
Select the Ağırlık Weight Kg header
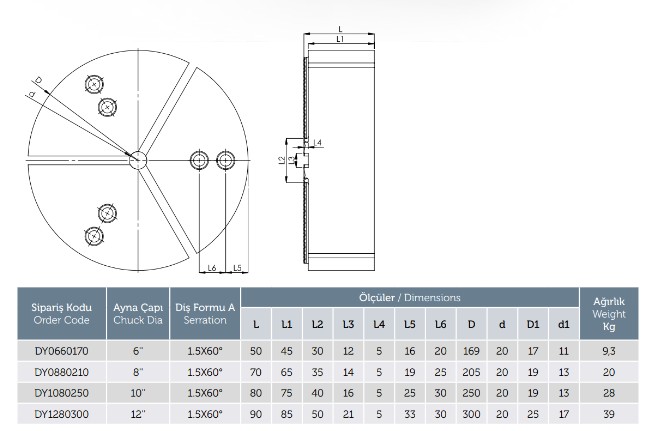pyautogui.click(x=609, y=313)
